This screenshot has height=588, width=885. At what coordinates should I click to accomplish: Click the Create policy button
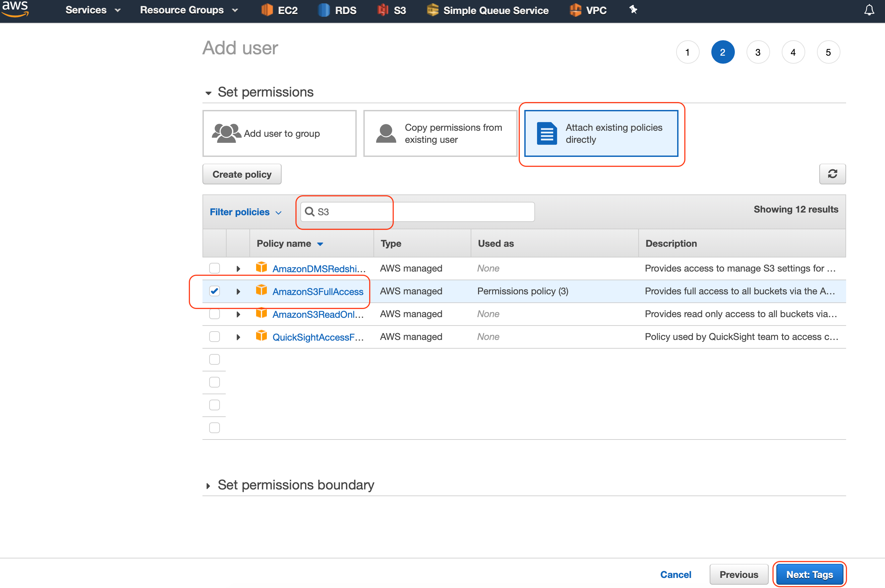tap(242, 174)
